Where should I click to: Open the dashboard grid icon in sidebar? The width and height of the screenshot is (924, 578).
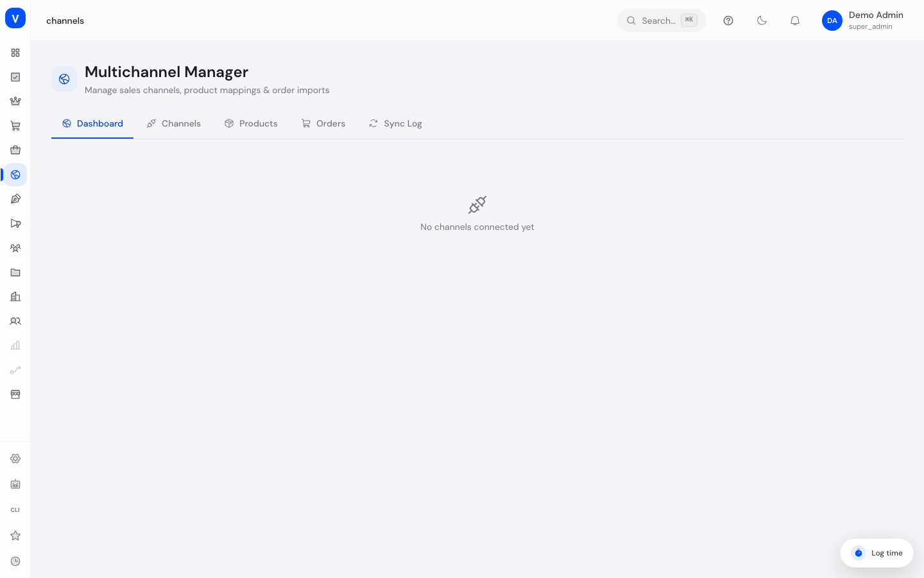pyautogui.click(x=15, y=53)
